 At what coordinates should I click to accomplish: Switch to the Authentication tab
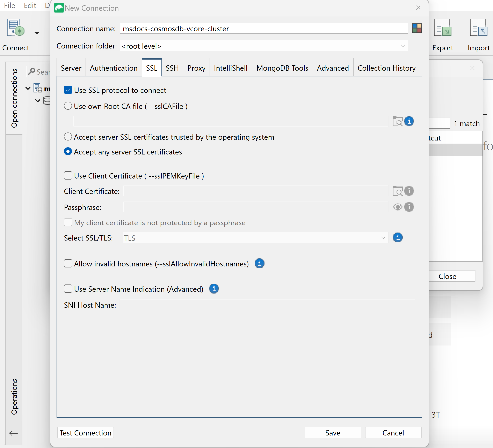[x=113, y=68]
